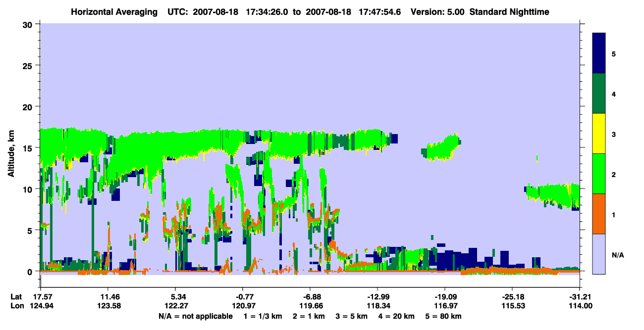This screenshot has width=644, height=330.
Task: Click the '4 = 20 km' legend text
Action: point(395,316)
